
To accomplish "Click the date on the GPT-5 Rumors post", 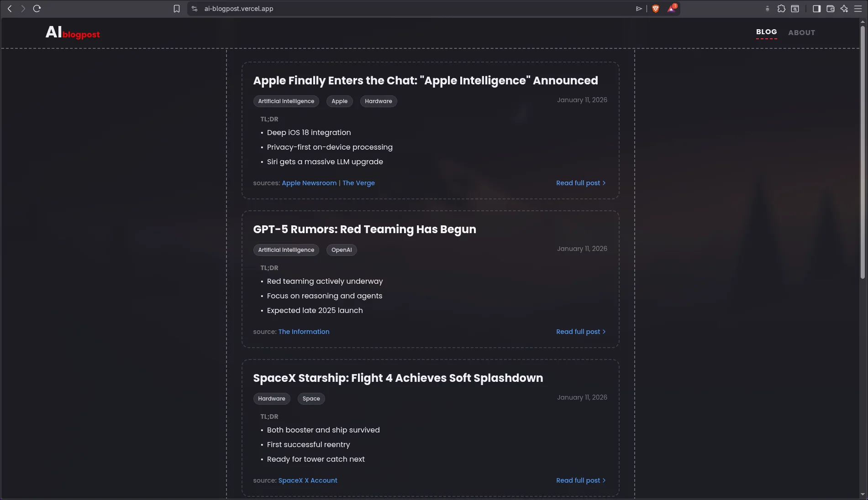I will click(x=582, y=249).
